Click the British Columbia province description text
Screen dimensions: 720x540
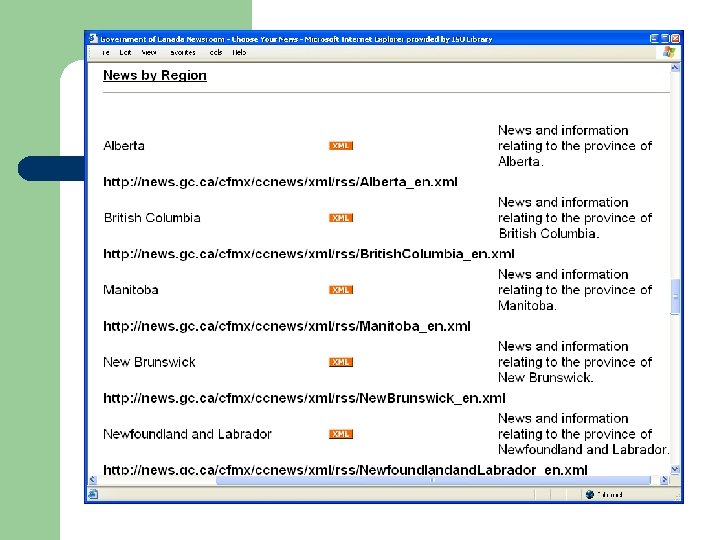(575, 218)
